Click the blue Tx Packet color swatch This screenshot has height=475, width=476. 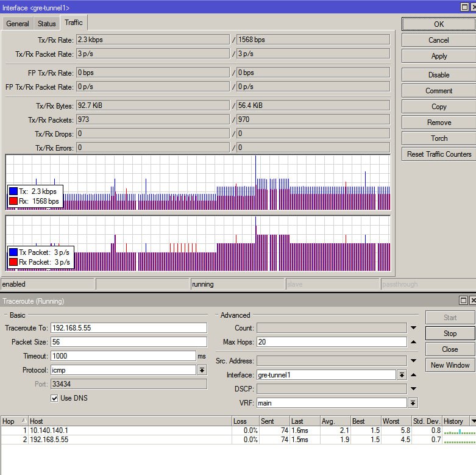coord(13,252)
